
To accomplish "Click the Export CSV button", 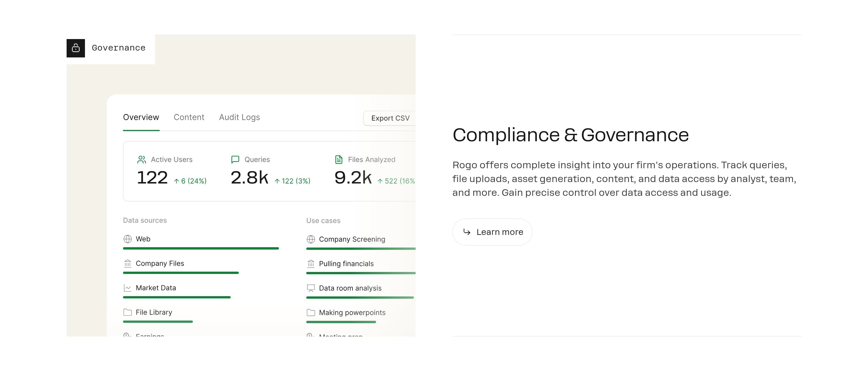I will tap(390, 118).
